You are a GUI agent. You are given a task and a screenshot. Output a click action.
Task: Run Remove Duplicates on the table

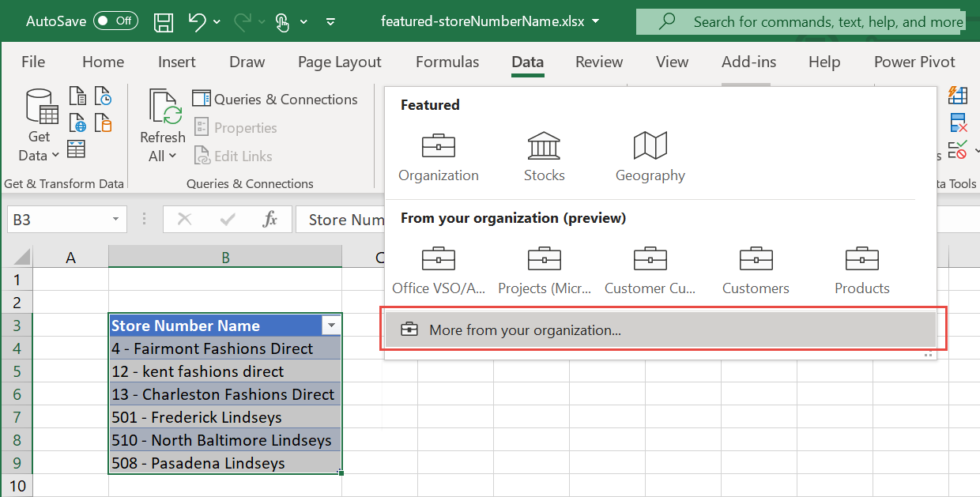pos(958,123)
